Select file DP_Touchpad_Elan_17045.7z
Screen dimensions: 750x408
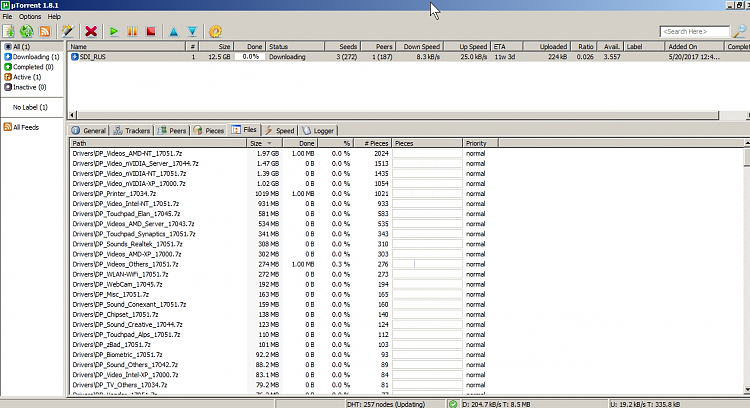coord(126,214)
